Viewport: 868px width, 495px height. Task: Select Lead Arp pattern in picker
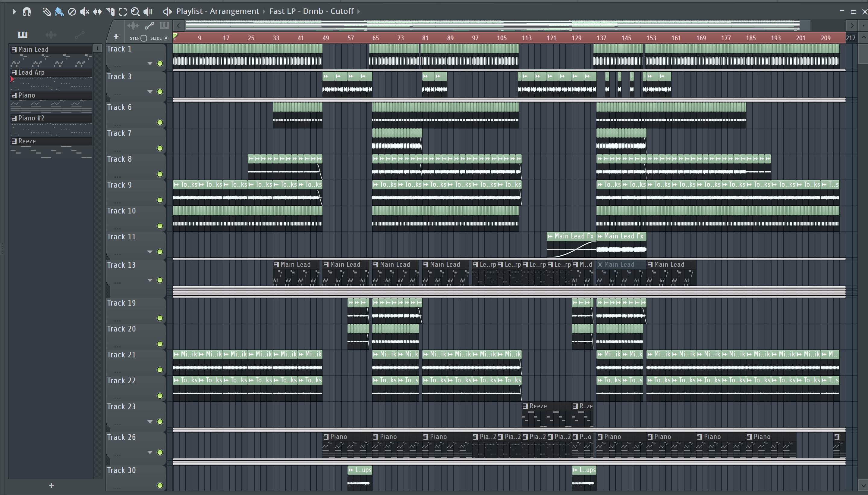click(x=51, y=73)
